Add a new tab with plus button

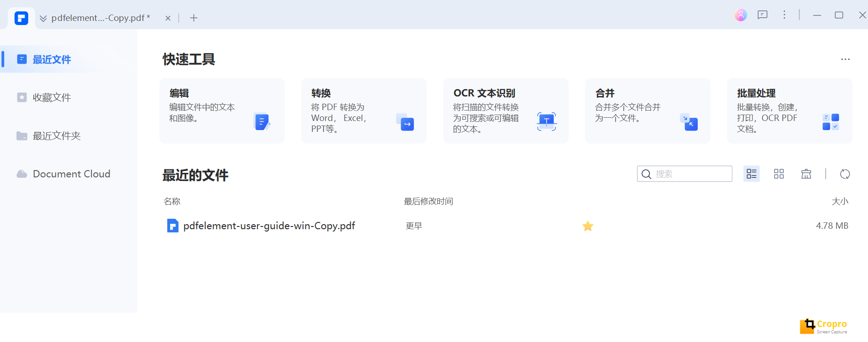(x=194, y=18)
